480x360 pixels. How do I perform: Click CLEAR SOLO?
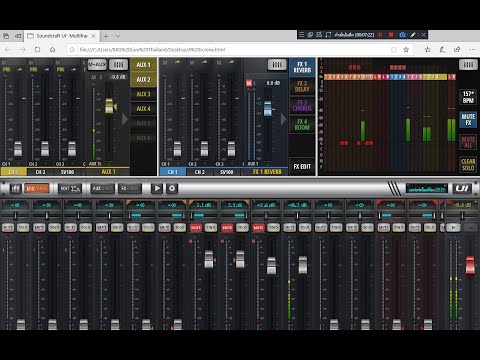pos(468,165)
